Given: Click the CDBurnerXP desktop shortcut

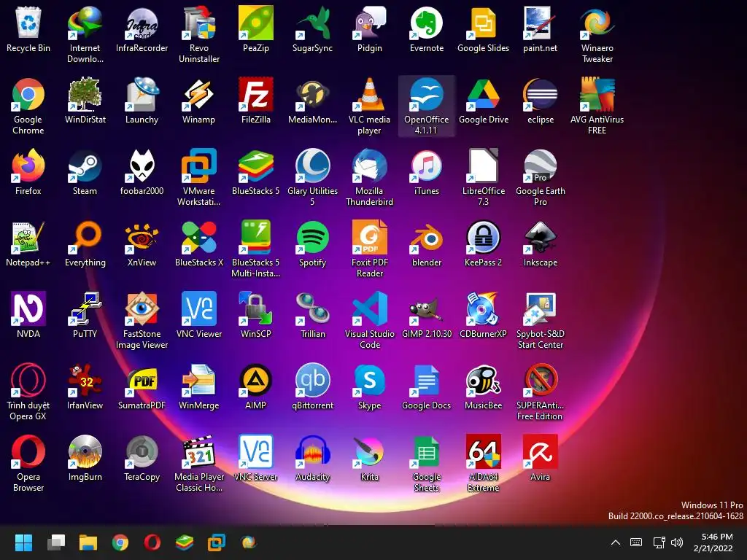Looking at the screenshot, I should point(484,309).
